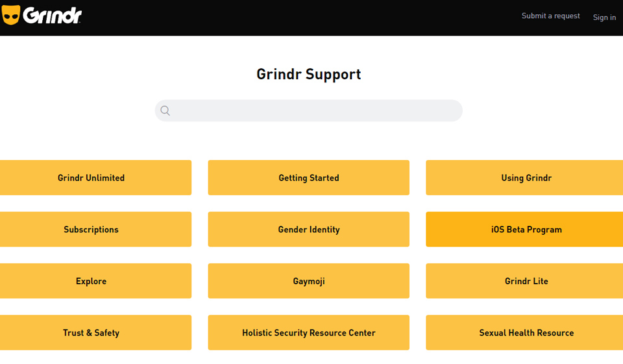
Task: Select the iOS Beta Program tile
Action: point(526,230)
